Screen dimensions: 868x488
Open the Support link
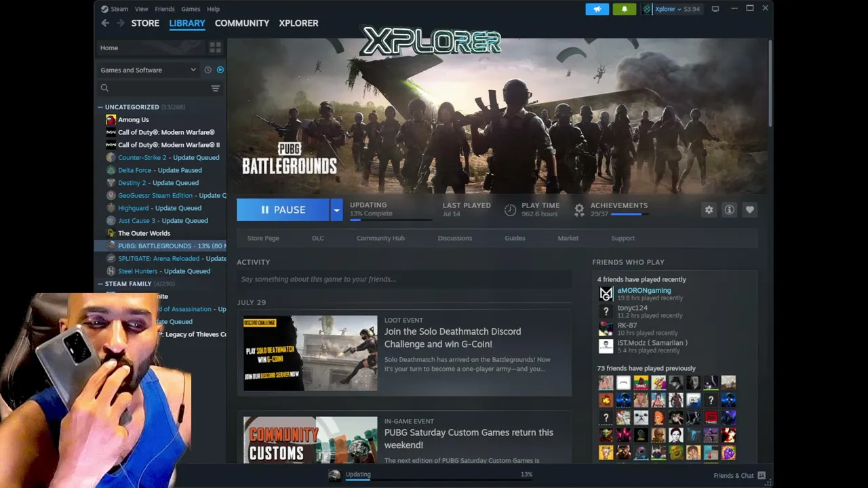coord(623,239)
